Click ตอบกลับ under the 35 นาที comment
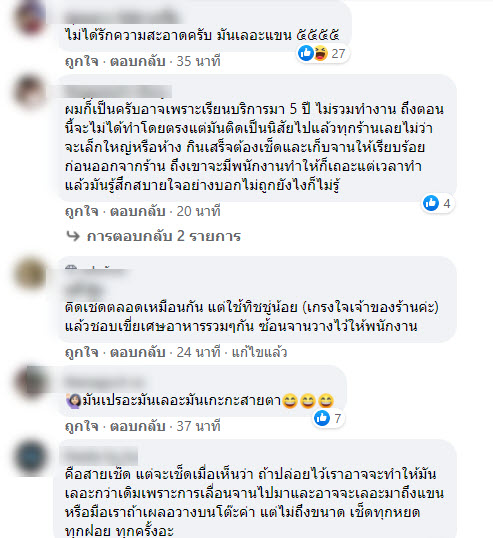493x538 pixels. pos(138,61)
